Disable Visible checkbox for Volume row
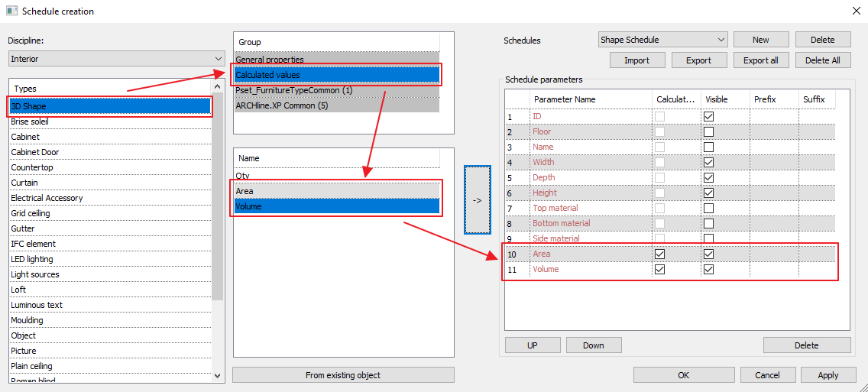The image size is (868, 392). coord(708,269)
